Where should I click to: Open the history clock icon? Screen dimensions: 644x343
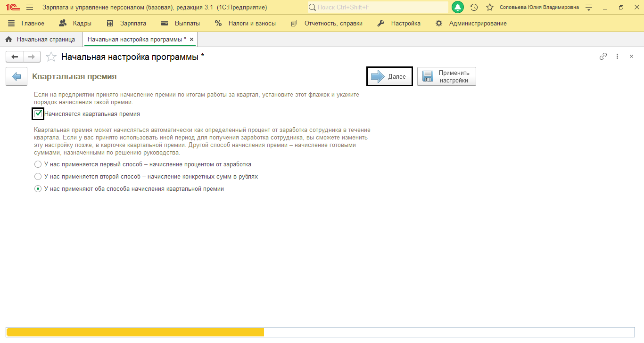(474, 8)
